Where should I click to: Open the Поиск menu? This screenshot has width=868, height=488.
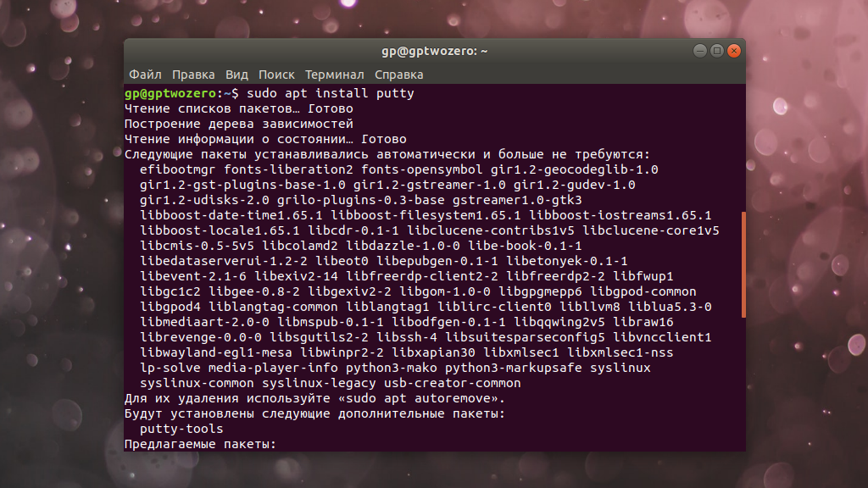pos(276,75)
